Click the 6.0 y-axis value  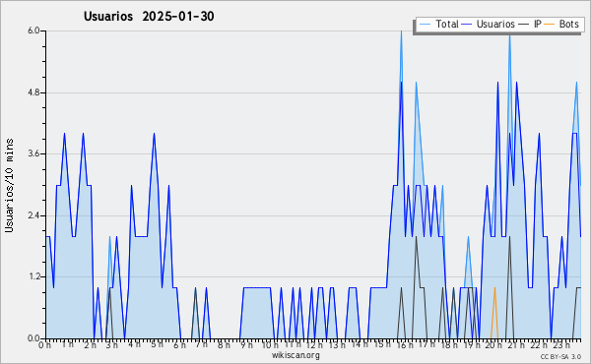33,30
